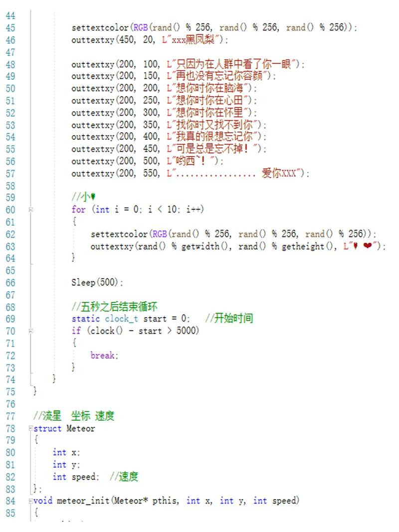399x532 pixels.
Task: Click the int speed; member declaration
Action: coord(76,477)
